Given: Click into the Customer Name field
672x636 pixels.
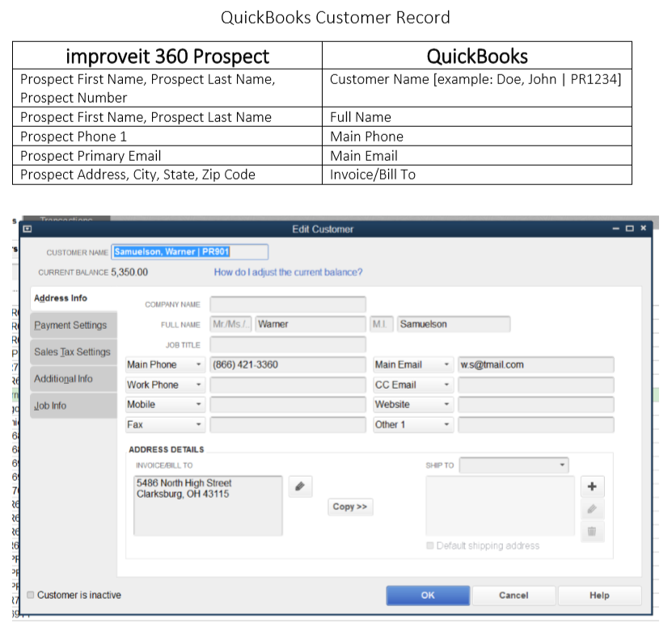Looking at the screenshot, I should (x=189, y=252).
